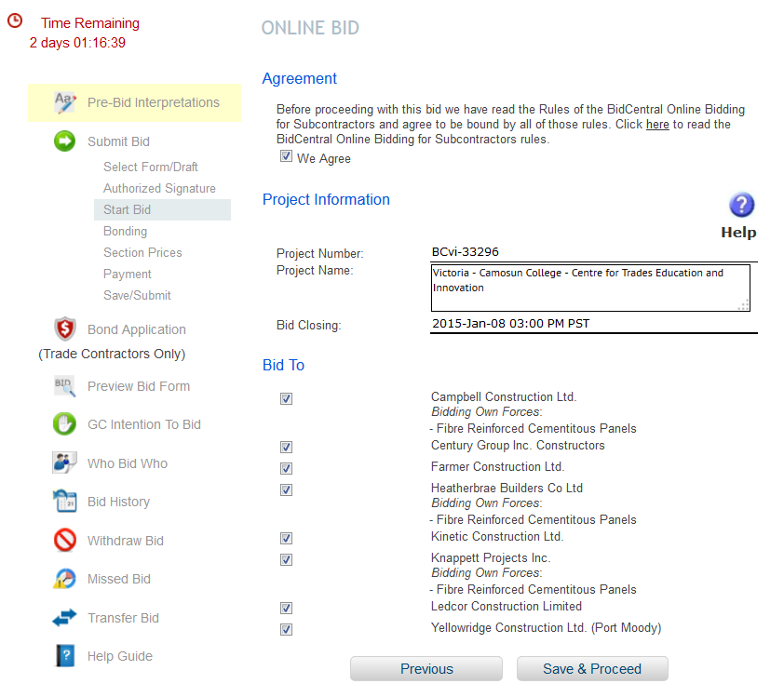Screen dimensions: 784x697
Task: Click the Preview Bid Form magnifier icon
Action: coord(65,386)
